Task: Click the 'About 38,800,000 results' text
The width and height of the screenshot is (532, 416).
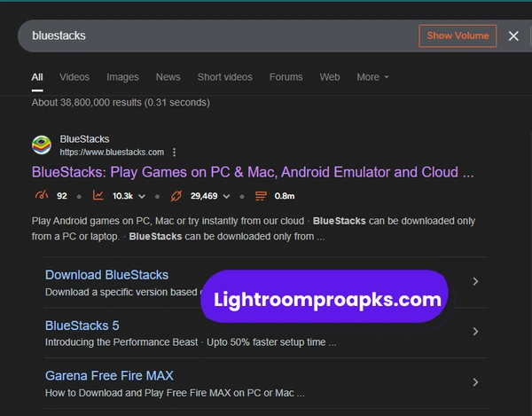Action: [121, 103]
